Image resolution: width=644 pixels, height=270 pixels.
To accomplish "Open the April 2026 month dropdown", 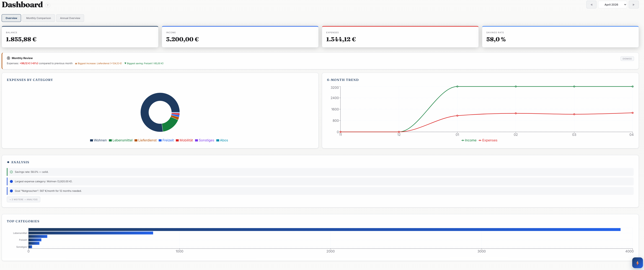I will click(612, 5).
